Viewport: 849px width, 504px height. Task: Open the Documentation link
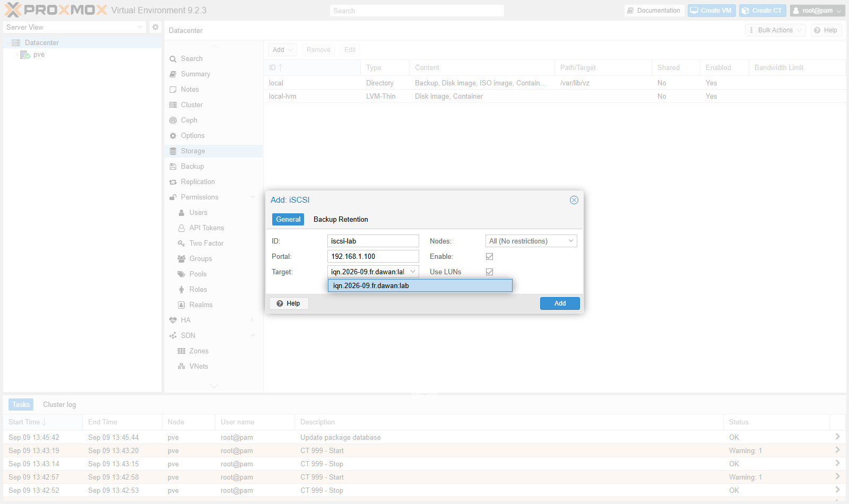(654, 11)
